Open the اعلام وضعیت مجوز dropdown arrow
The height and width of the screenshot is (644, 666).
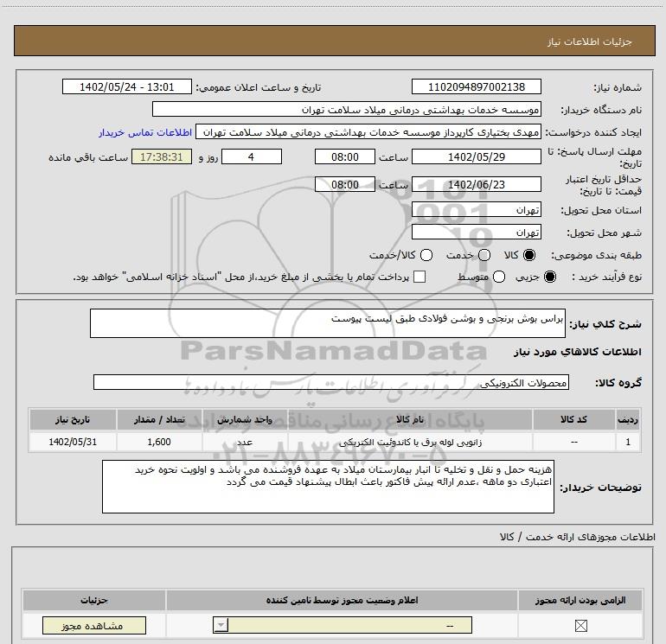221,625
